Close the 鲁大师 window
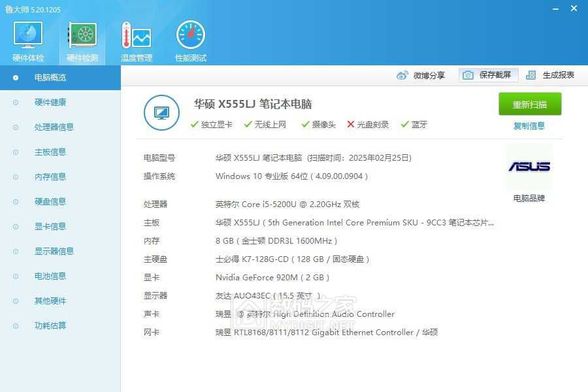The height and width of the screenshot is (392, 588). click(x=574, y=8)
